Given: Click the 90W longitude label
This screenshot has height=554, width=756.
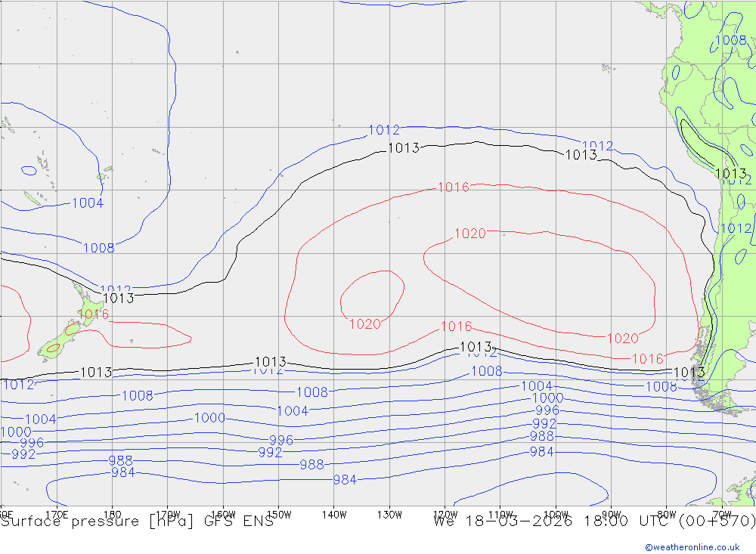Looking at the screenshot, I should [612, 515].
